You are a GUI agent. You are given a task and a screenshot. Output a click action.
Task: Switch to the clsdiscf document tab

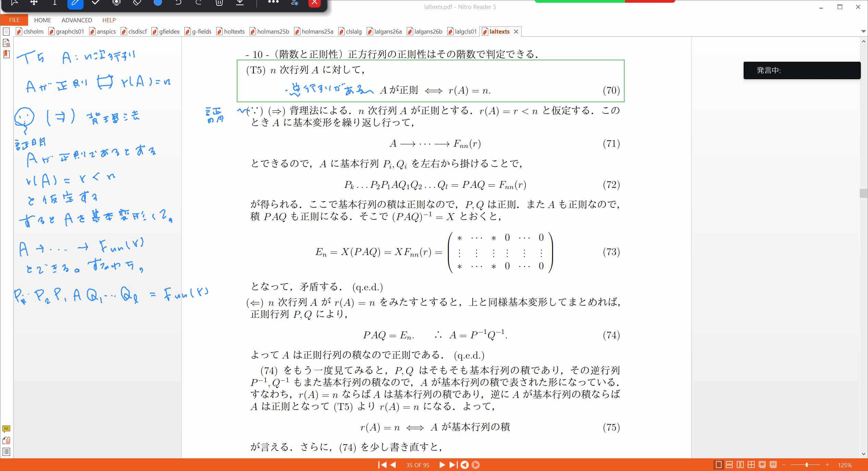pyautogui.click(x=134, y=32)
